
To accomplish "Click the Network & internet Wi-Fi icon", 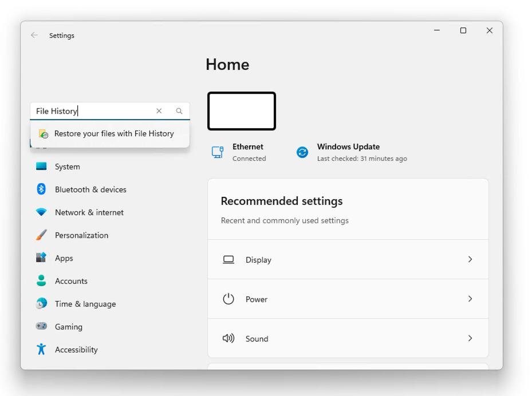I will (41, 212).
